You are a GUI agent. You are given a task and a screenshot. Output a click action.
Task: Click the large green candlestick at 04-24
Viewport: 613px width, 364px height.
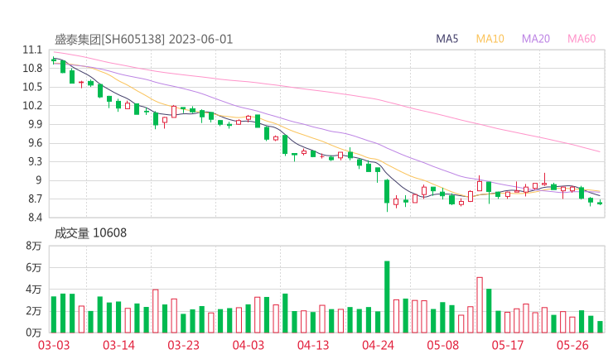[387, 191]
